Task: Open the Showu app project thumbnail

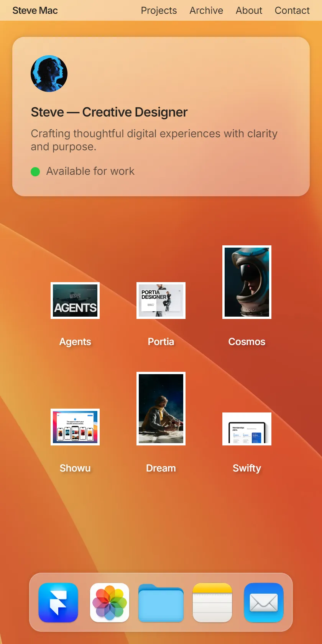Action: pyautogui.click(x=75, y=427)
